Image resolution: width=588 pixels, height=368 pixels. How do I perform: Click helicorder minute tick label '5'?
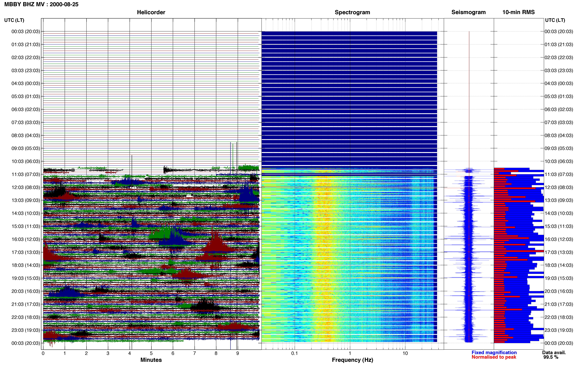[151, 353]
